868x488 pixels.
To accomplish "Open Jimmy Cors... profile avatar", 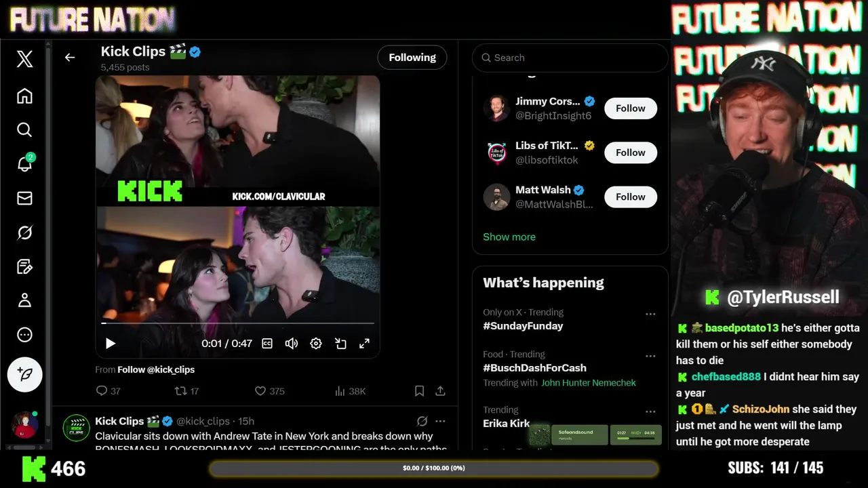I will click(496, 108).
